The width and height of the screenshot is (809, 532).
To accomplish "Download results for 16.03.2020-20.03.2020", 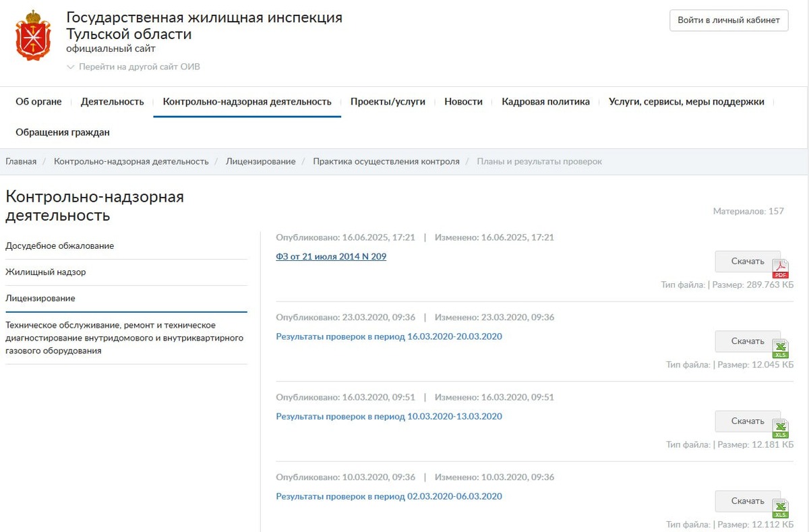I will (748, 341).
